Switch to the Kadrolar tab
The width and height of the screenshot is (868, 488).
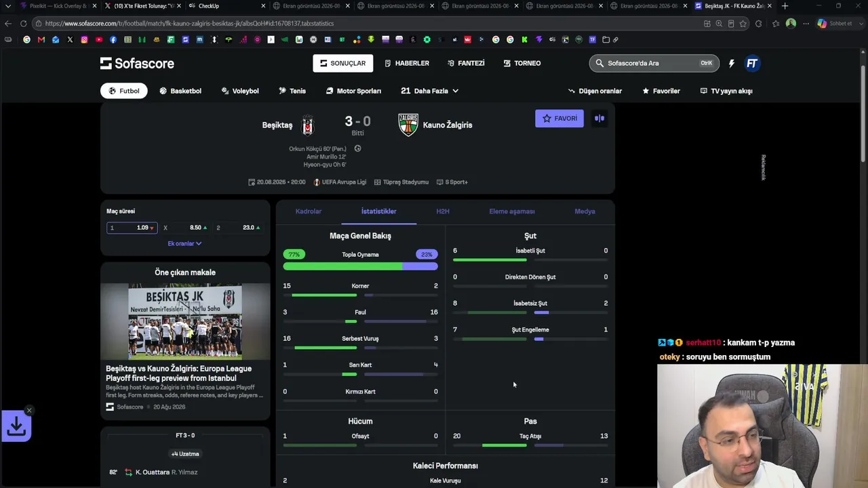[x=309, y=211]
